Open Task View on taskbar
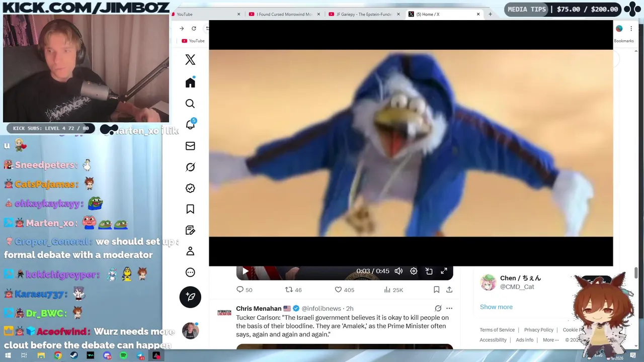The width and height of the screenshot is (644, 362). click(24, 355)
